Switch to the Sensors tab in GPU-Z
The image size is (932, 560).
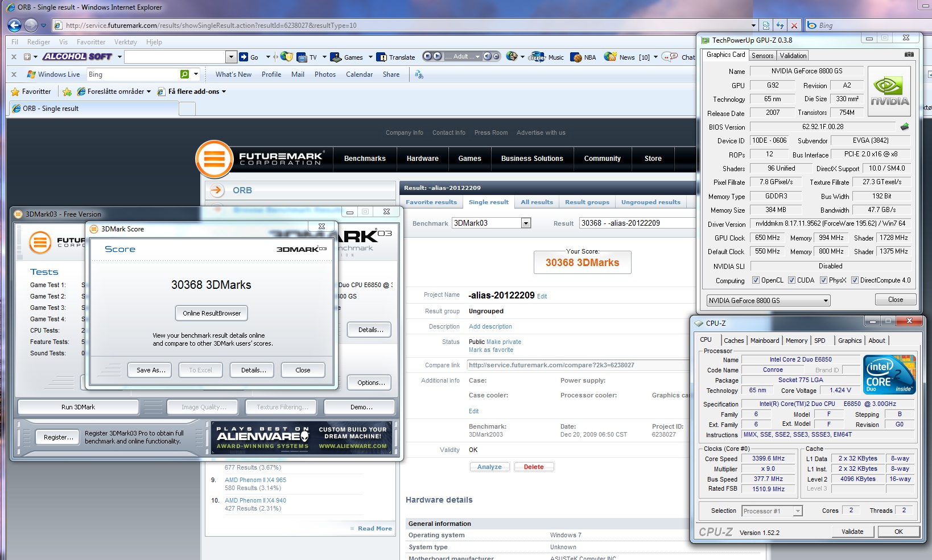click(x=762, y=56)
